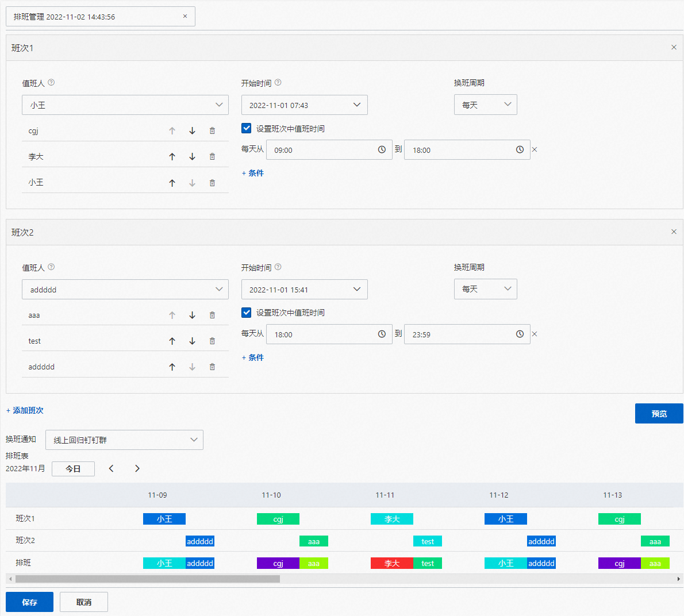Move addddd row up in shift 2
684x616 pixels.
[172, 367]
